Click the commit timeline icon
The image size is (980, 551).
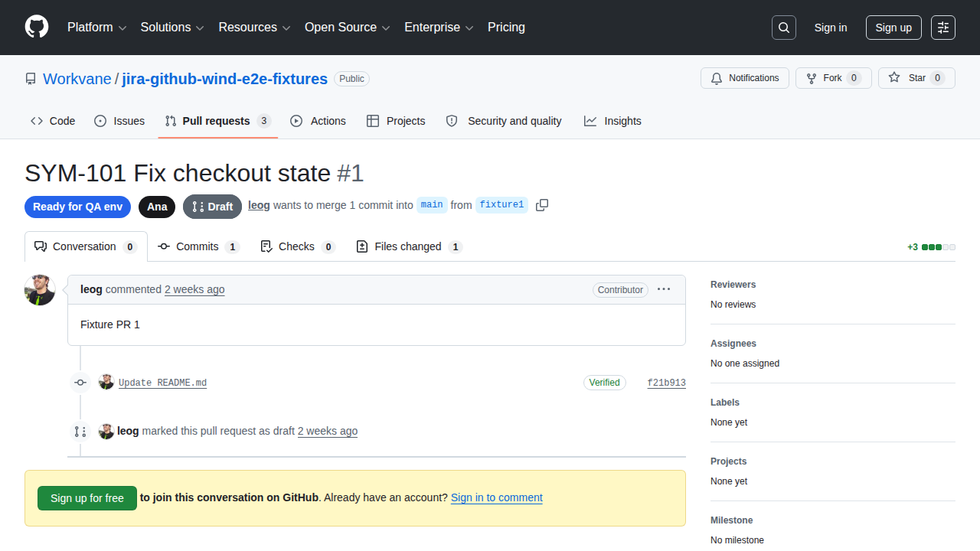(80, 383)
